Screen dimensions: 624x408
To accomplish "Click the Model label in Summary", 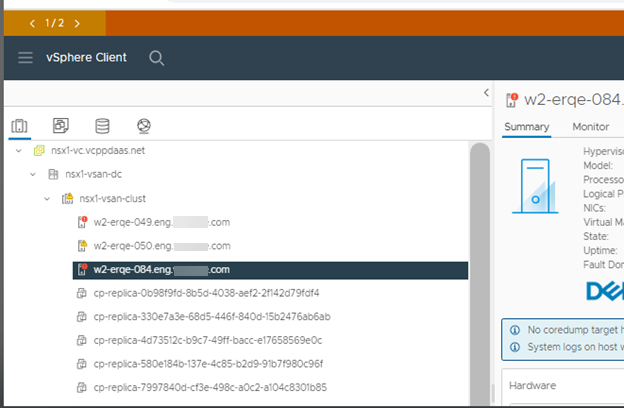I will (598, 166).
